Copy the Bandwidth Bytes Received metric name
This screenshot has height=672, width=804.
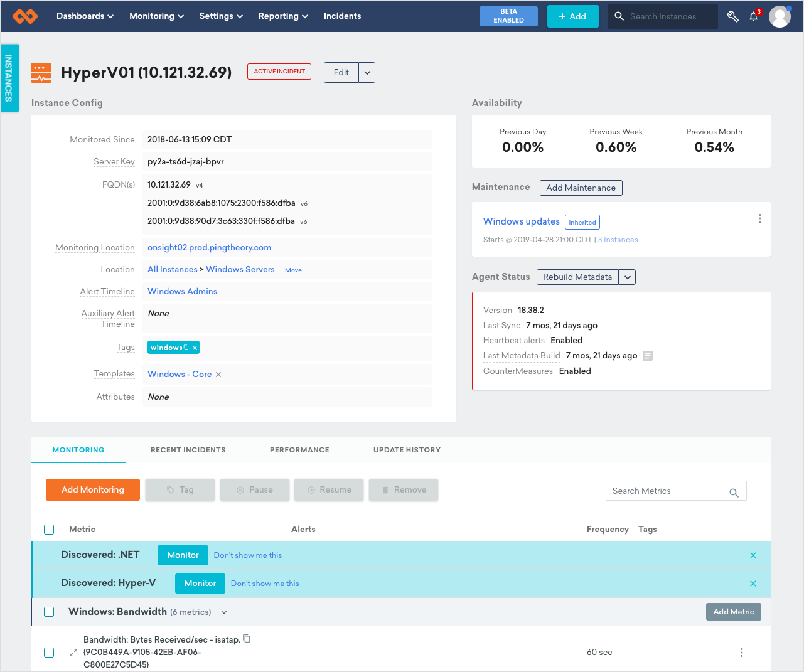247,639
